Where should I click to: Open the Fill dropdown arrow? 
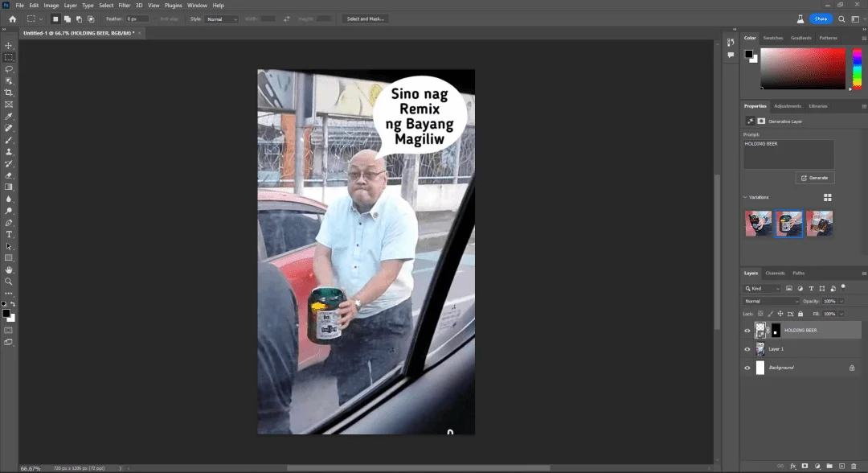point(841,314)
